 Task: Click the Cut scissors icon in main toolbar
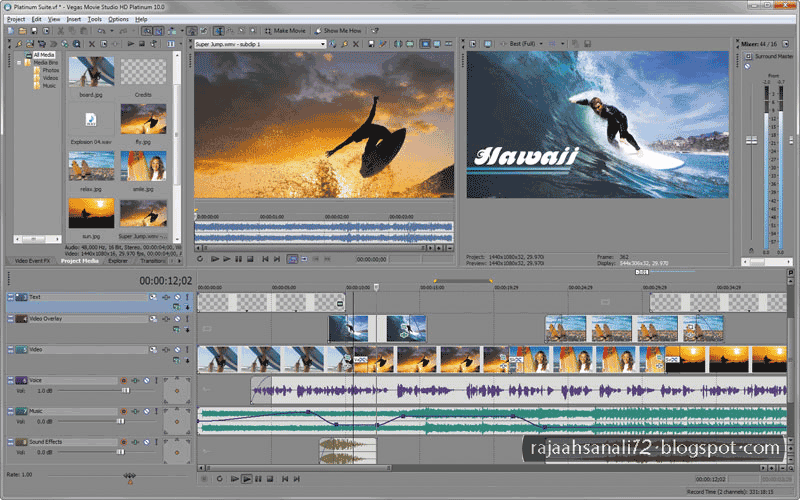(60, 31)
